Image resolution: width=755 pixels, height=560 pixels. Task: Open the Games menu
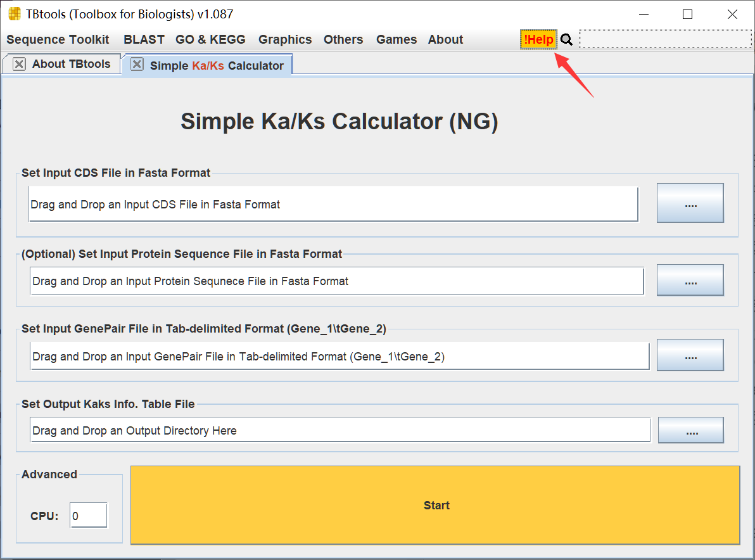click(x=396, y=39)
